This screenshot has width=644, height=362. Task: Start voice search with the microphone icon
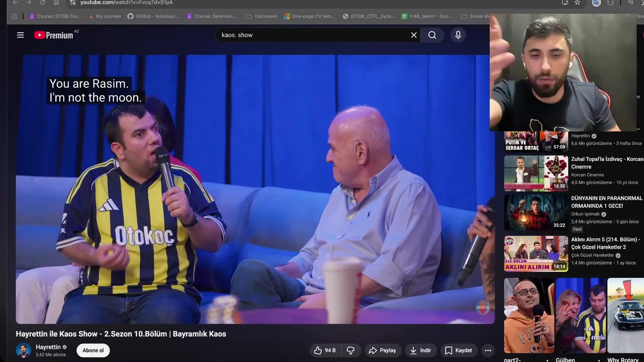(458, 35)
